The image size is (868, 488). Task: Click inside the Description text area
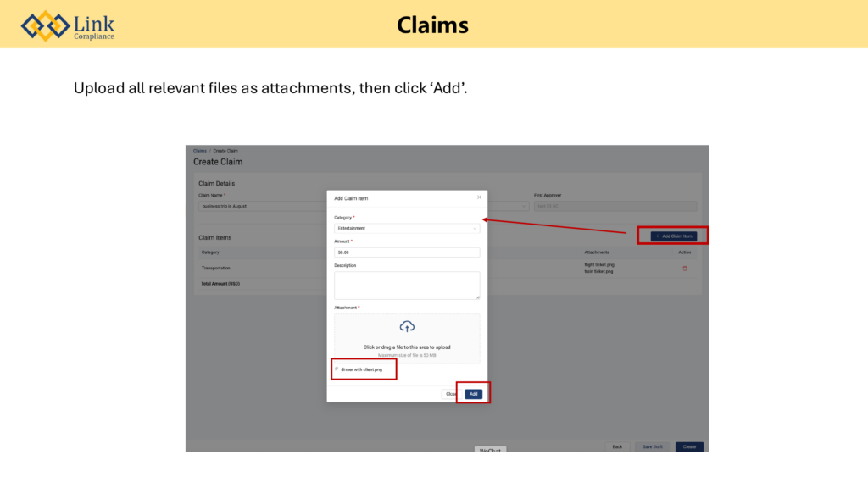point(407,285)
